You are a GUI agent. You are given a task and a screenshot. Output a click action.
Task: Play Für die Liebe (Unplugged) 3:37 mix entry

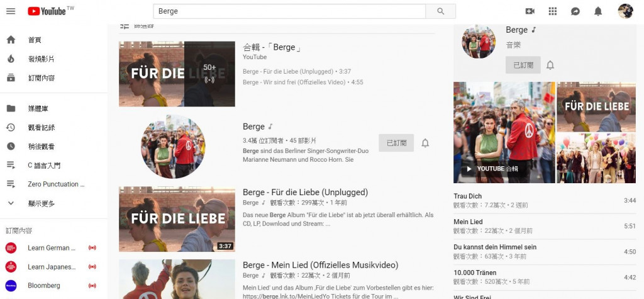297,72
